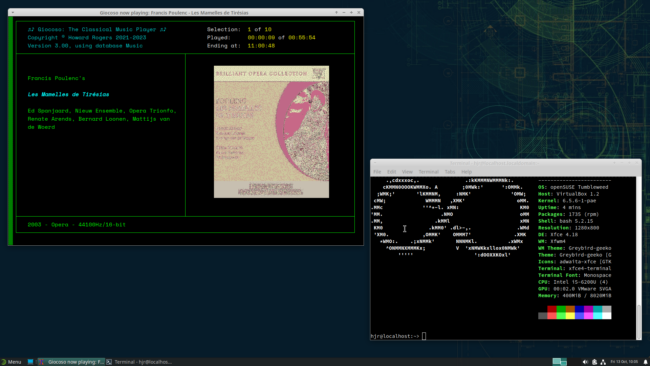Click the bright red swatch in neofetch palette

[x=552, y=316]
